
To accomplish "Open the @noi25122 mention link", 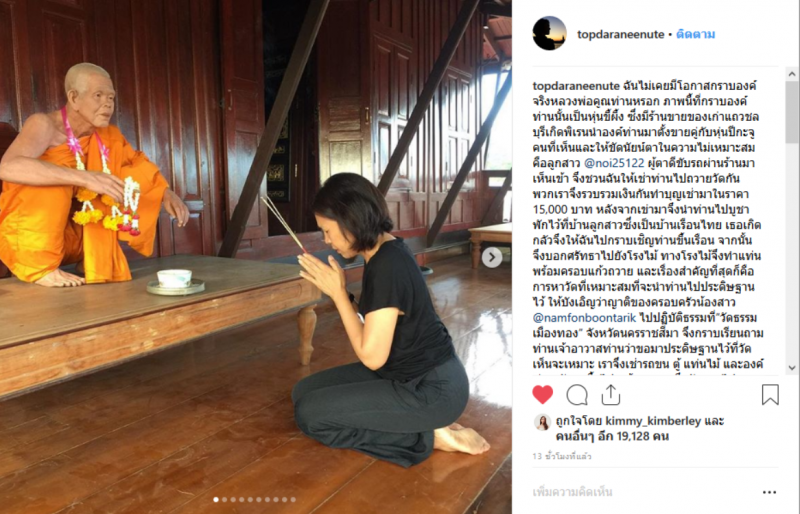I will (614, 163).
